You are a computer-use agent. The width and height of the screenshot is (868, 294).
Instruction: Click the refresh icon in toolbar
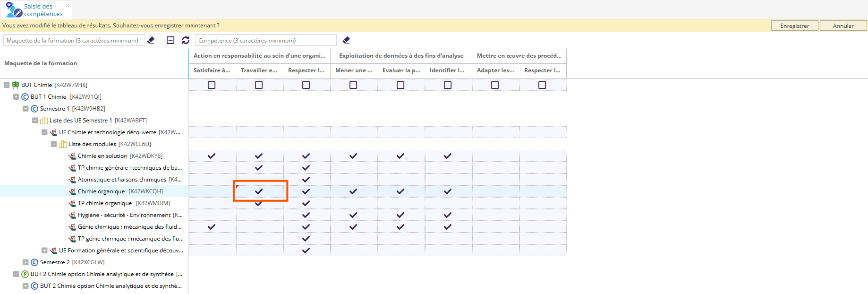click(x=186, y=41)
